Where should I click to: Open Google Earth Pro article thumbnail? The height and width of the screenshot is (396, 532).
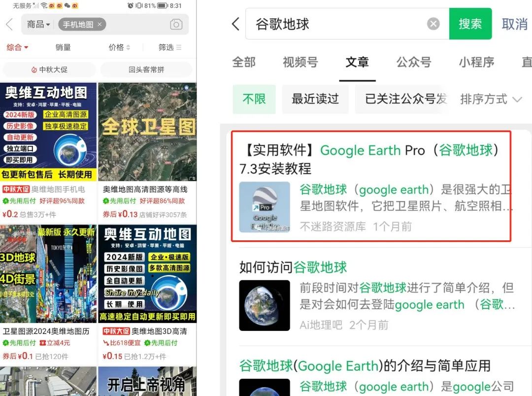tap(265, 207)
